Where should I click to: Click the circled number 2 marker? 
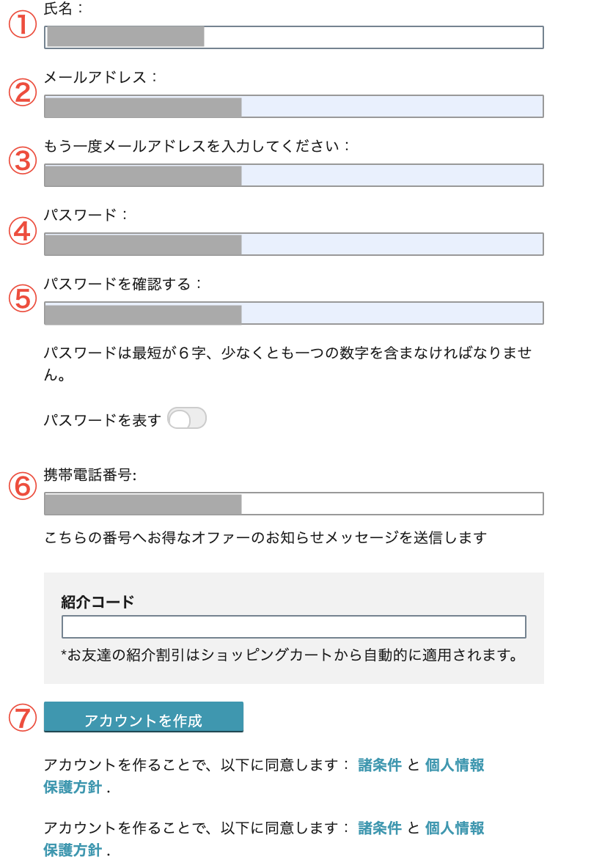[x=22, y=92]
